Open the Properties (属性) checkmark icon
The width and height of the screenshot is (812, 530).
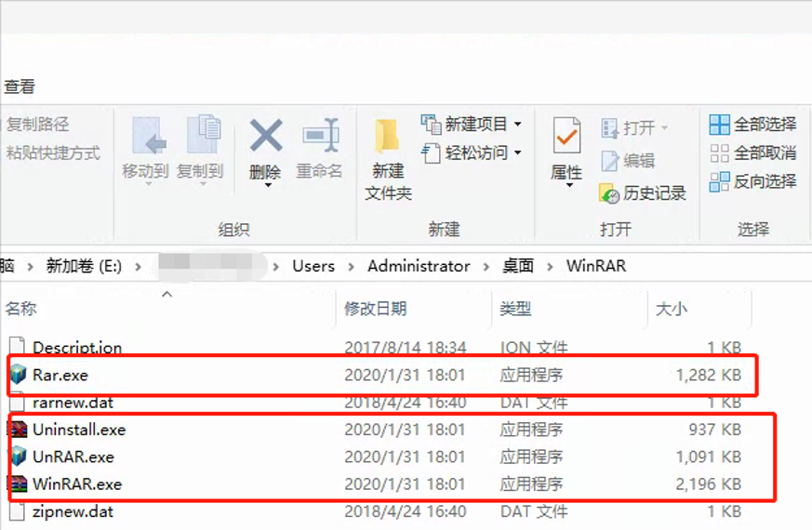coord(566,137)
